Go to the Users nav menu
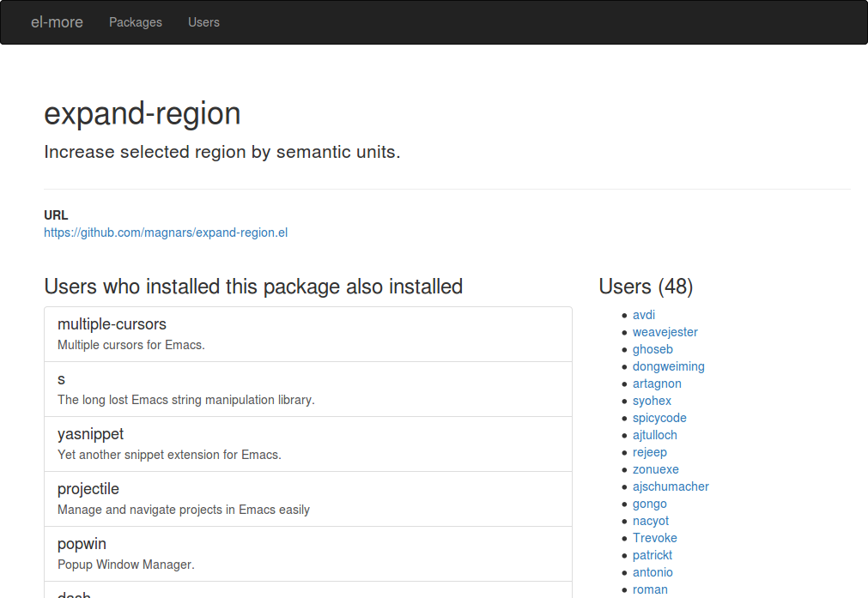Viewport: 868px width, 598px height. [203, 22]
